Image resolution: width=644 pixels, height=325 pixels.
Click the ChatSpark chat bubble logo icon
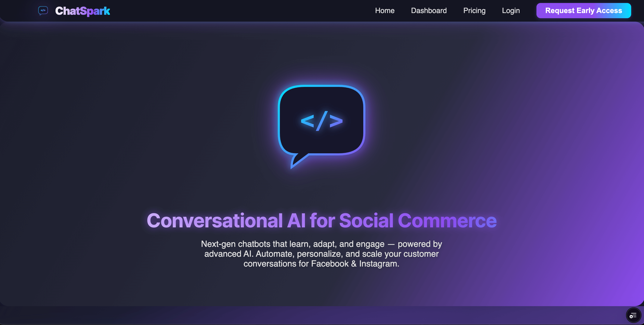click(43, 11)
